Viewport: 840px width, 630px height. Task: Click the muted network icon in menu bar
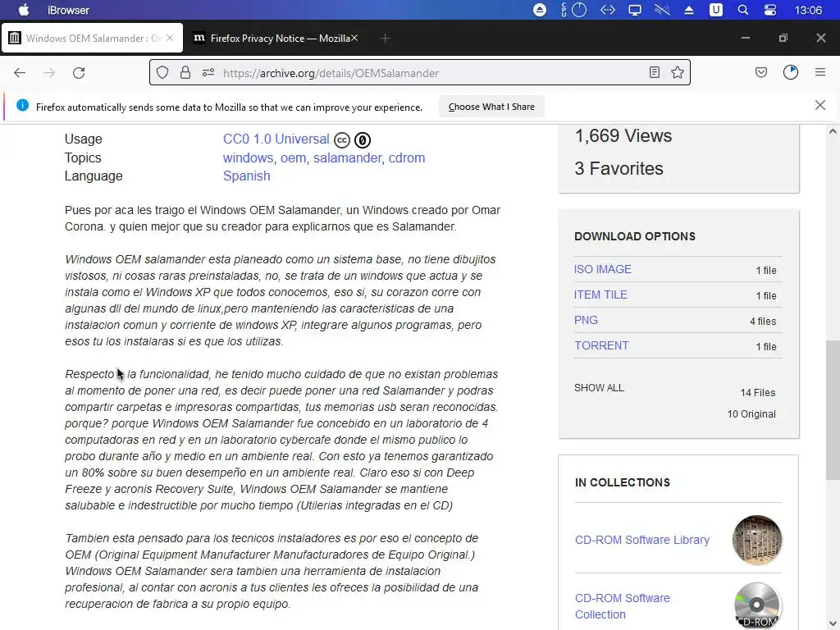click(662, 10)
